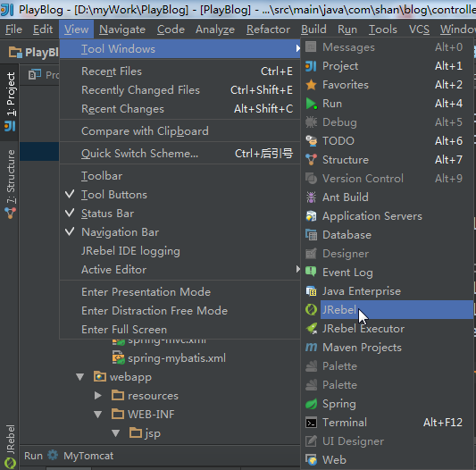Open the Build menu
The image size is (476, 470).
pyautogui.click(x=313, y=29)
